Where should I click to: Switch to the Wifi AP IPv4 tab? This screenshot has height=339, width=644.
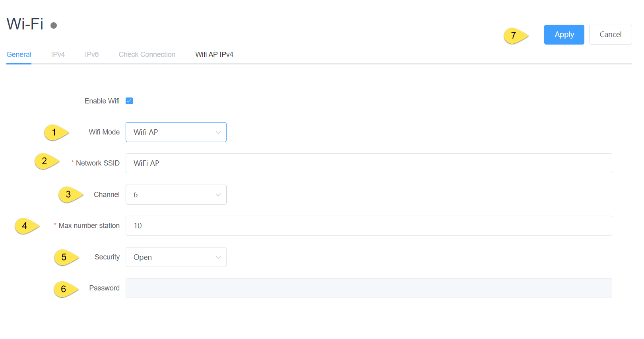click(214, 55)
